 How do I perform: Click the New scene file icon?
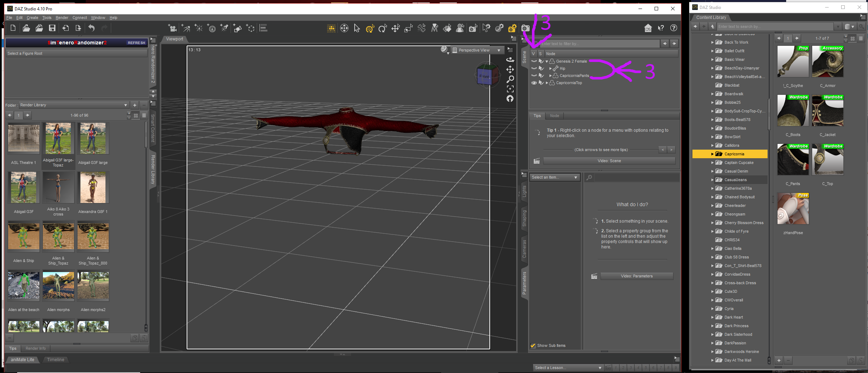[x=13, y=28]
